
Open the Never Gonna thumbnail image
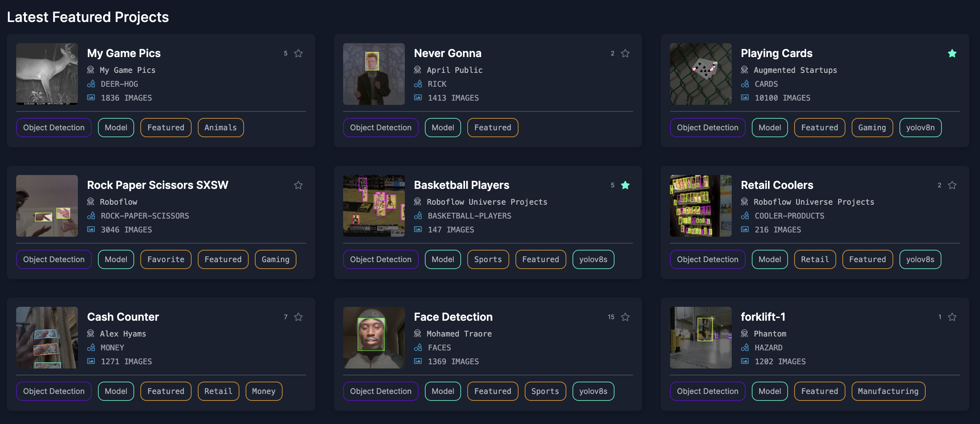374,74
